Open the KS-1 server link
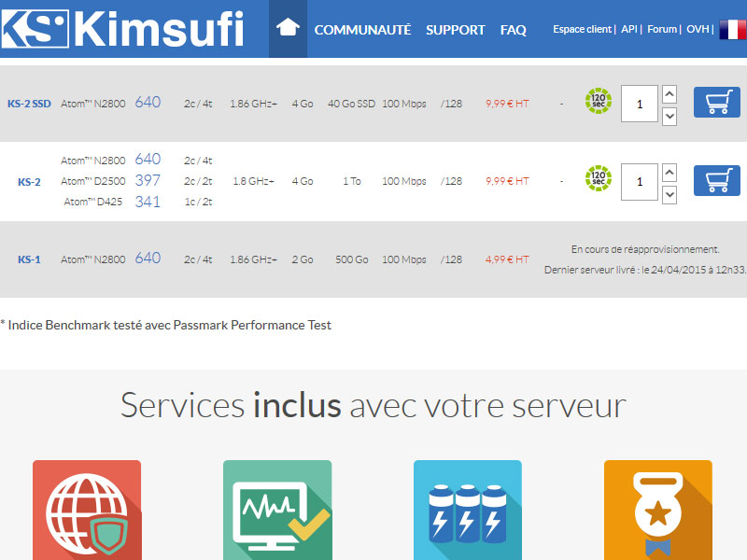Image resolution: width=747 pixels, height=560 pixels. [29, 259]
